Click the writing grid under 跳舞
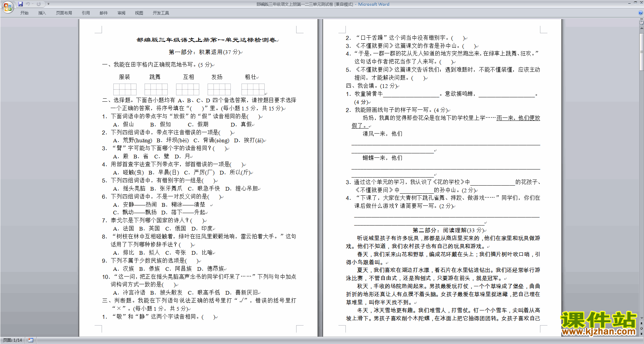Image resolution: width=644 pixels, height=344 pixels. point(156,89)
